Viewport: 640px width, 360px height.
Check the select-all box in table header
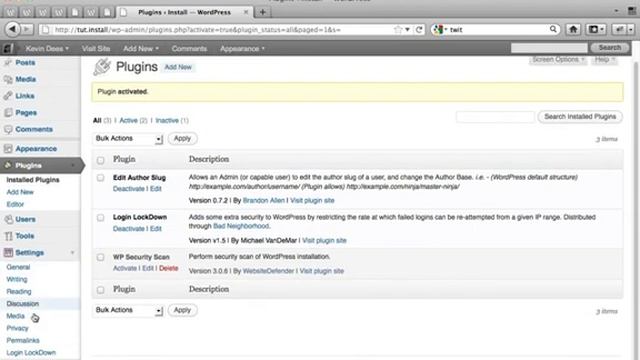pyautogui.click(x=100, y=160)
